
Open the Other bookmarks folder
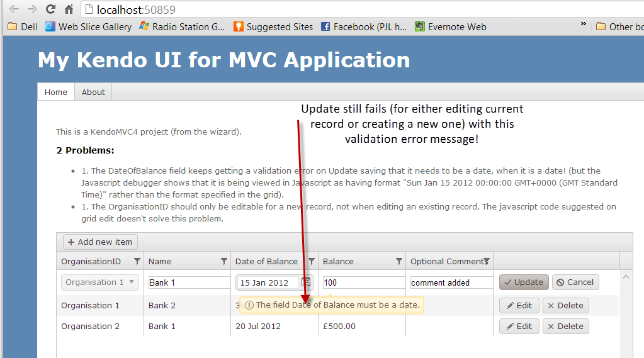pos(620,26)
